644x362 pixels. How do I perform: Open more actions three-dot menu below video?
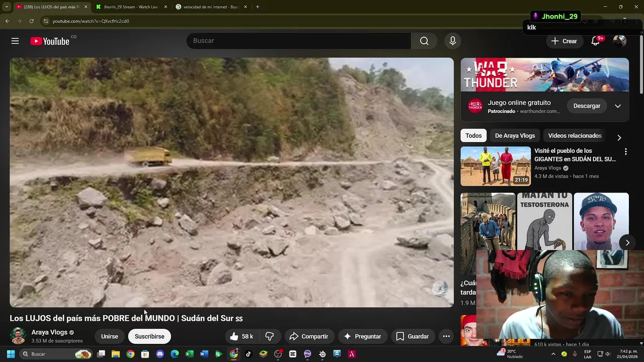tap(446, 336)
